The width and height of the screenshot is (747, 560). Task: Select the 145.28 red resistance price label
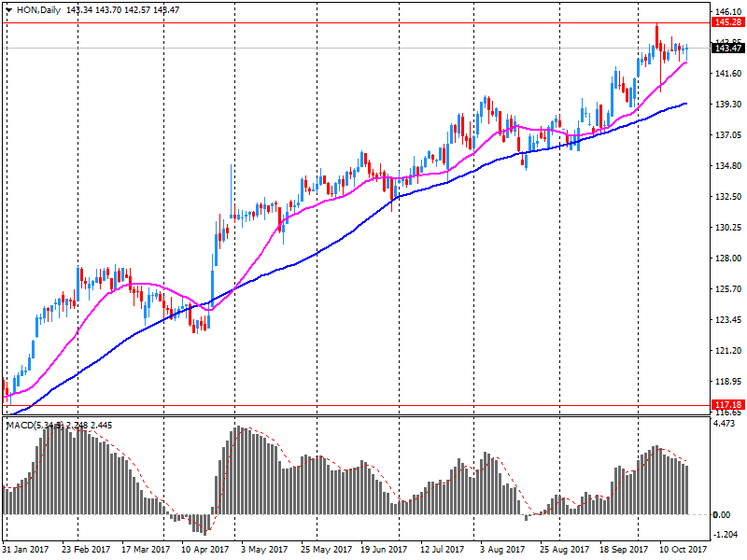pyautogui.click(x=728, y=22)
